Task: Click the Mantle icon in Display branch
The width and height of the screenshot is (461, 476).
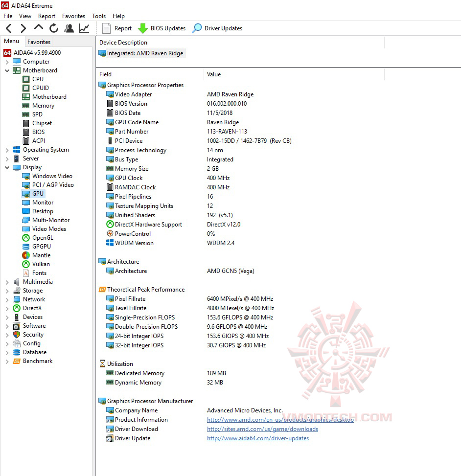Action: (26, 255)
